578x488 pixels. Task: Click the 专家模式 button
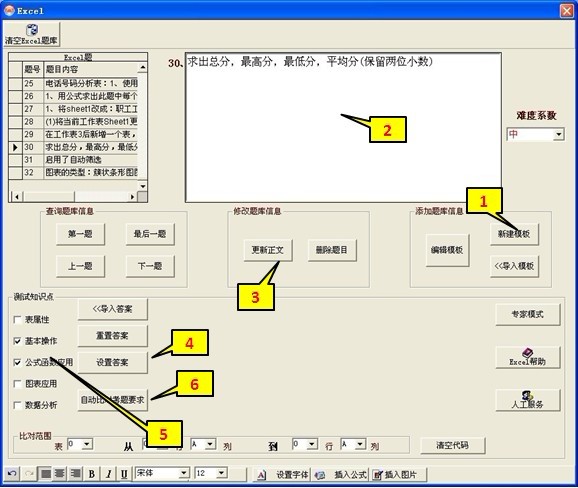pyautogui.click(x=527, y=314)
